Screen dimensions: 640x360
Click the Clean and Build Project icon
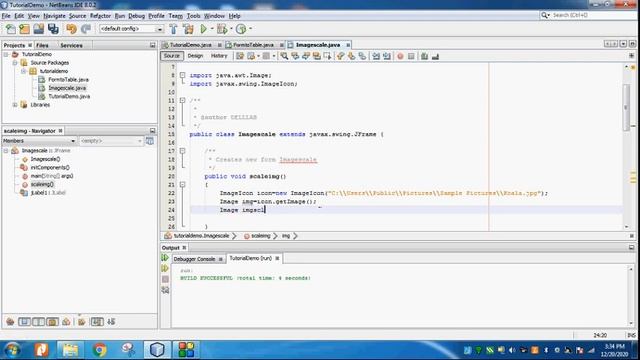(x=188, y=29)
